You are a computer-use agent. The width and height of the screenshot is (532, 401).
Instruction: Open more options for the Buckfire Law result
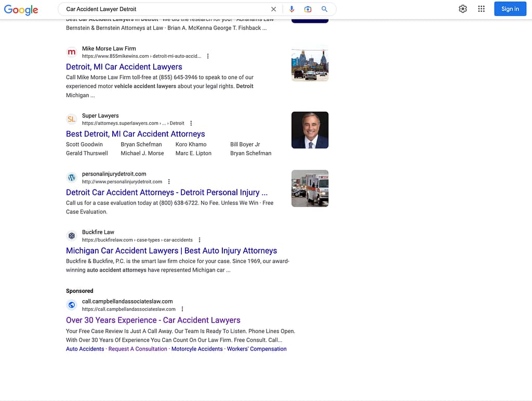point(199,240)
